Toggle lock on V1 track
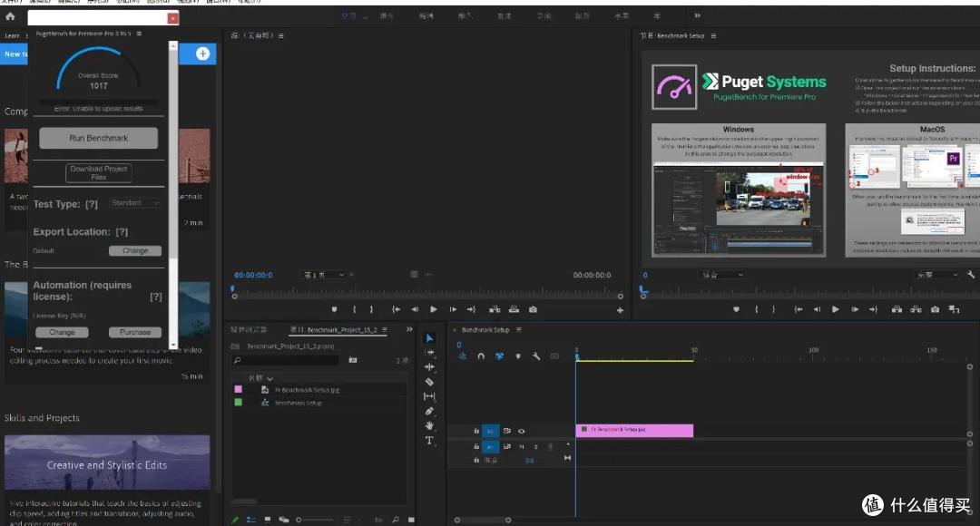980x526 pixels. coord(476,431)
